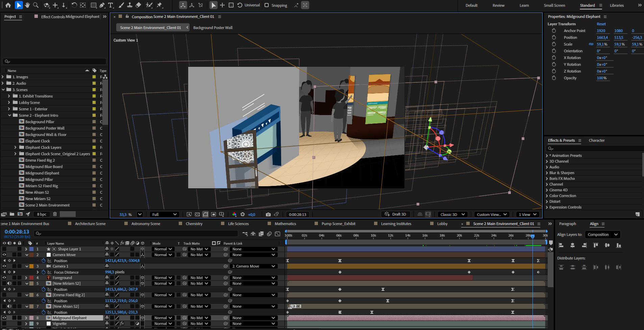Screen dimensions: 644x330
Task: Open the Full resolution dropdown
Action: click(x=164, y=214)
